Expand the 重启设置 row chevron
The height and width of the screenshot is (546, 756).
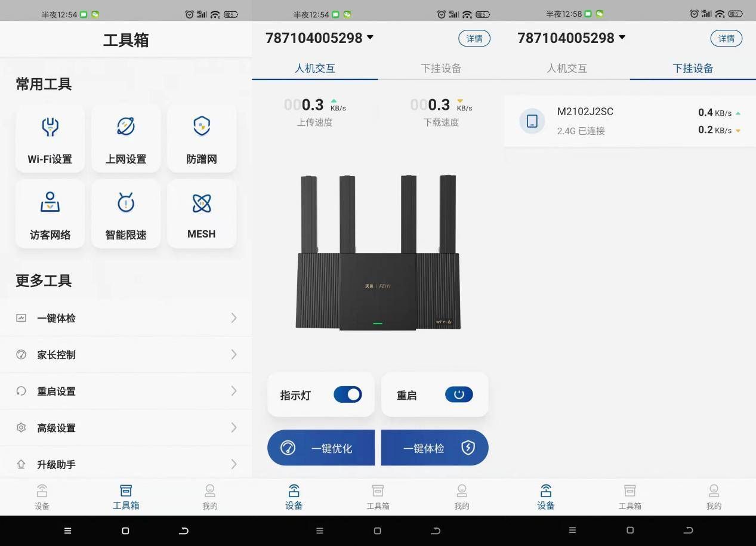tap(234, 391)
